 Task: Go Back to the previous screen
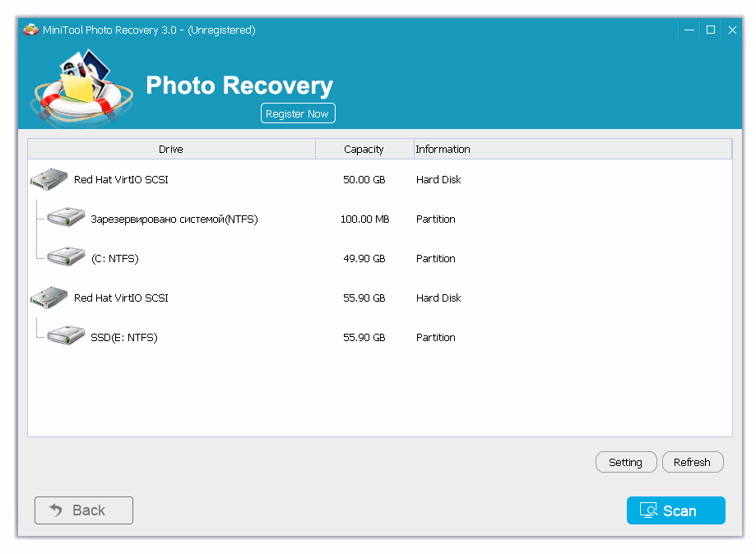(x=84, y=510)
